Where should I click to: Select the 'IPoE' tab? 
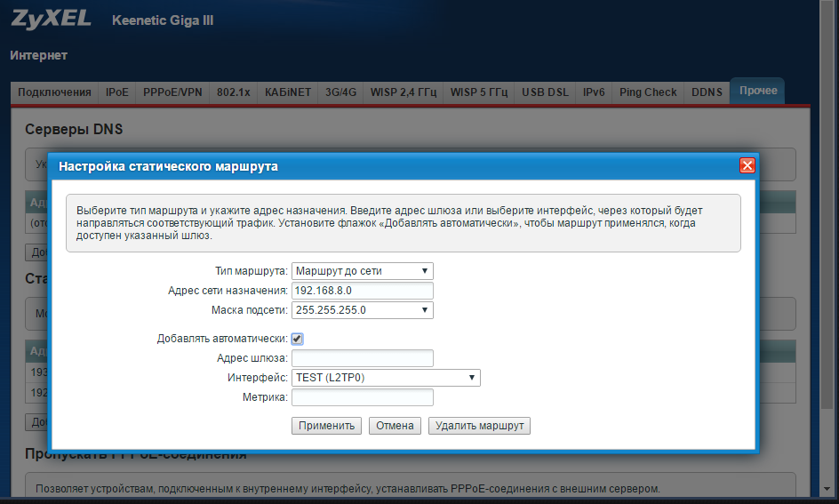pyautogui.click(x=117, y=92)
